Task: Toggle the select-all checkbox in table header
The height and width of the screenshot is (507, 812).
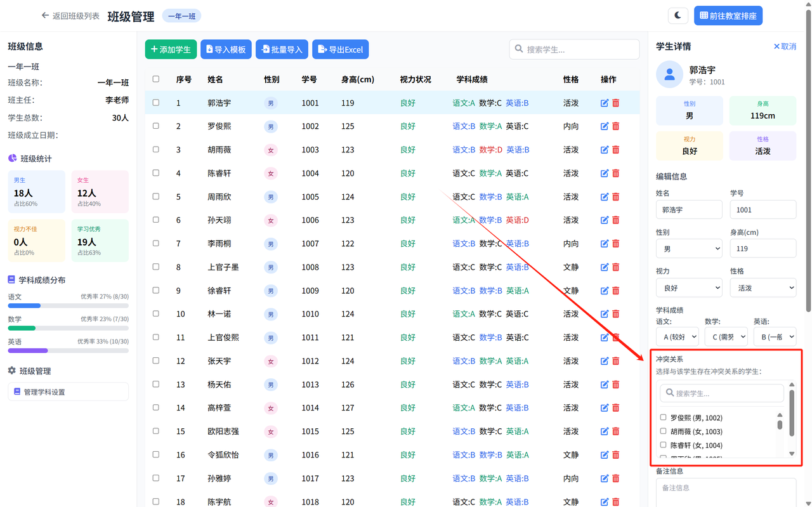Action: tap(156, 79)
